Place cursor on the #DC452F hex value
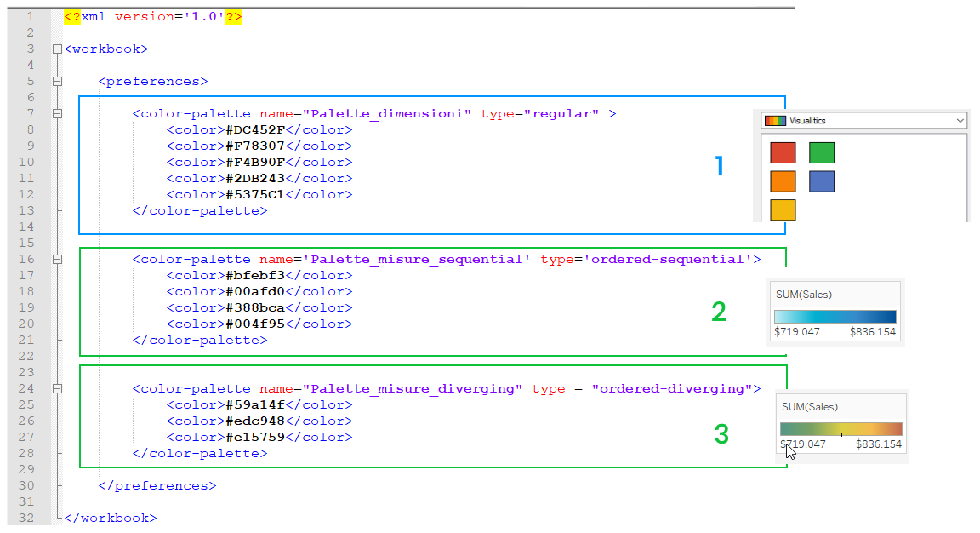Viewport: 980px width, 533px height. (x=254, y=130)
